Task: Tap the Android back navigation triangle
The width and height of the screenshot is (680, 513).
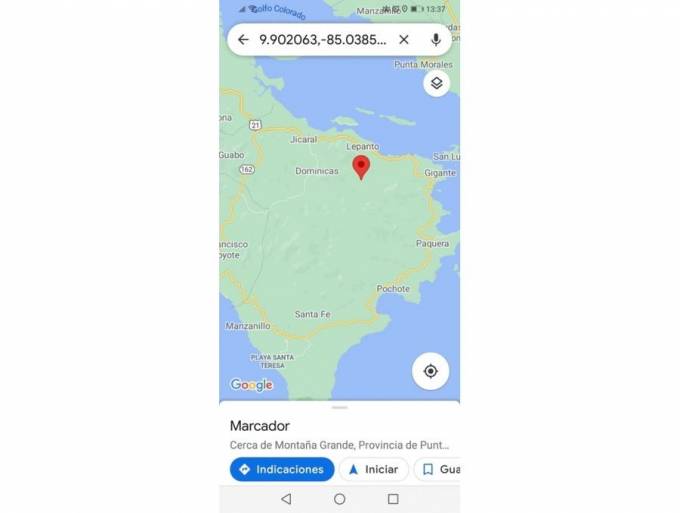Action: [x=286, y=499]
